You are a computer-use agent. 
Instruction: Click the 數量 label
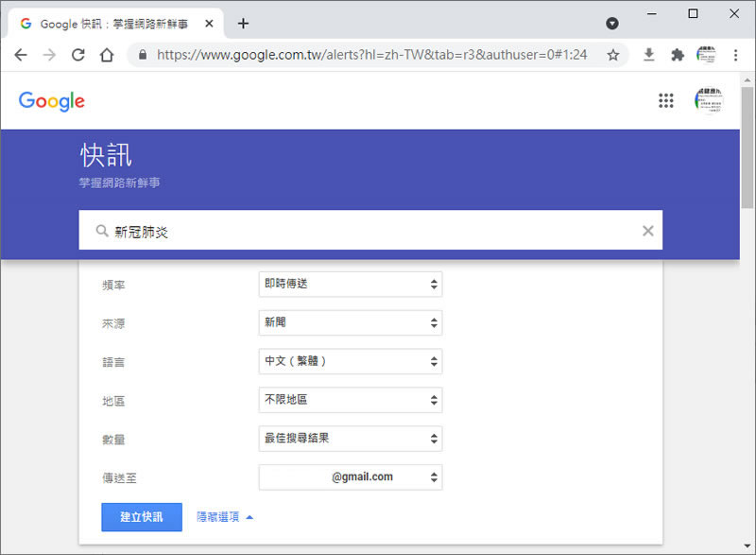point(113,440)
